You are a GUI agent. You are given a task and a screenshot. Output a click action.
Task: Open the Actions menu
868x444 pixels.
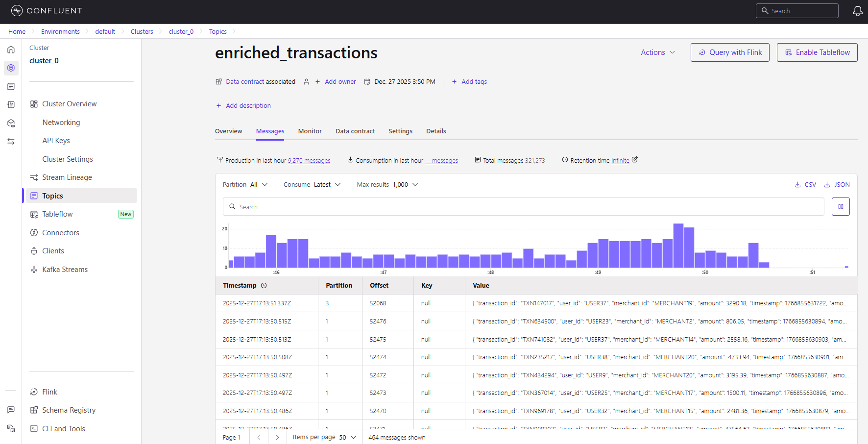pos(658,52)
